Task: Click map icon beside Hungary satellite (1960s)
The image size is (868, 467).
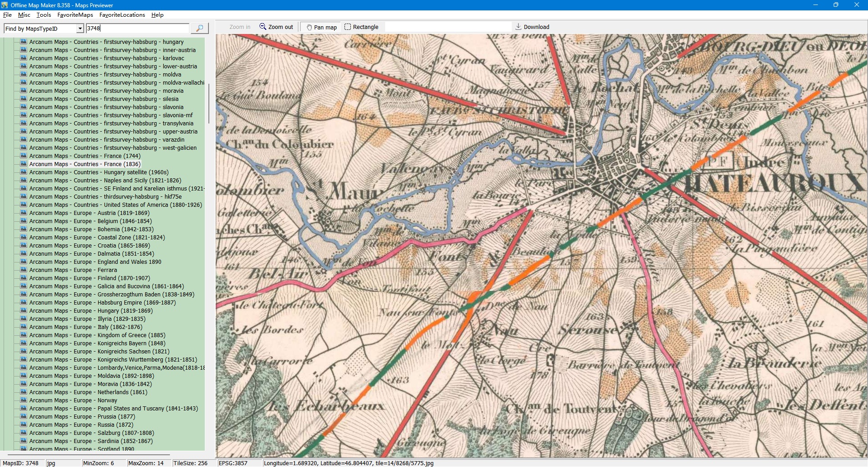Action: [24, 172]
